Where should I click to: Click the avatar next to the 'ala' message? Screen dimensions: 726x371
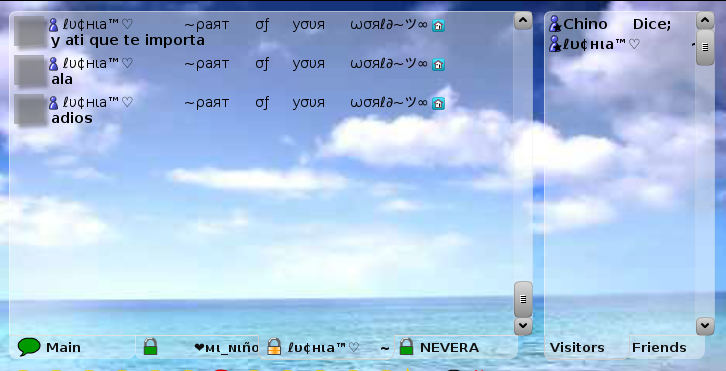(x=30, y=70)
